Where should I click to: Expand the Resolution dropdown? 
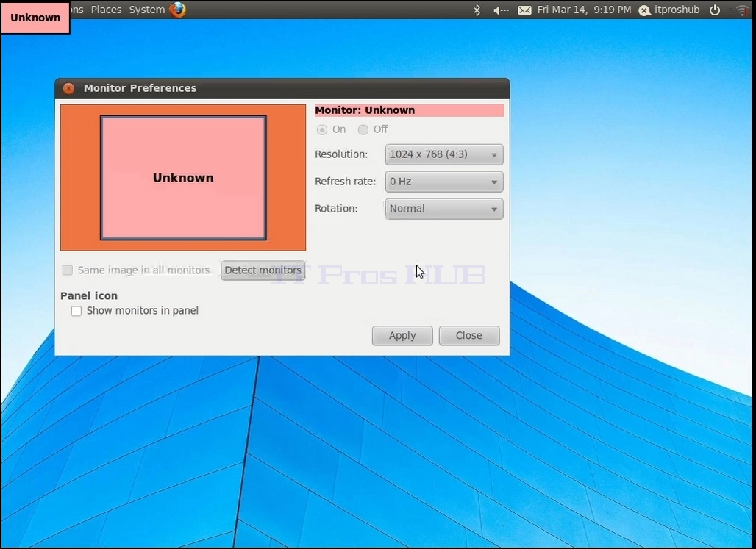pos(444,155)
